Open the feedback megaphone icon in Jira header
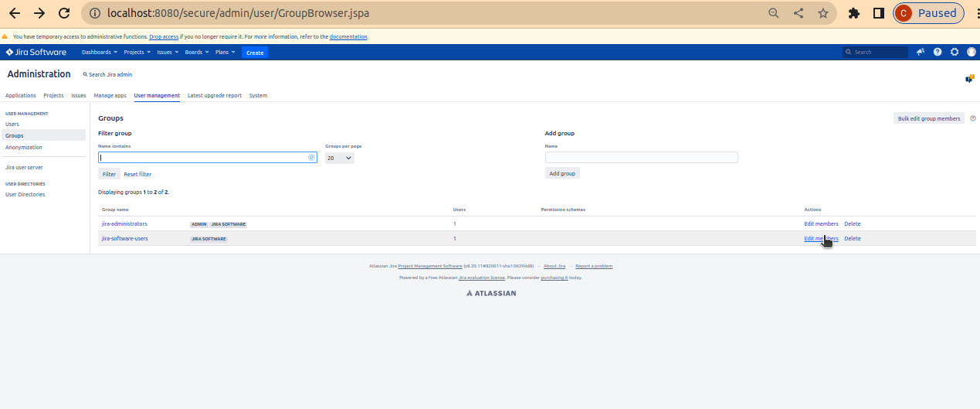This screenshot has height=409, width=980. pyautogui.click(x=921, y=52)
